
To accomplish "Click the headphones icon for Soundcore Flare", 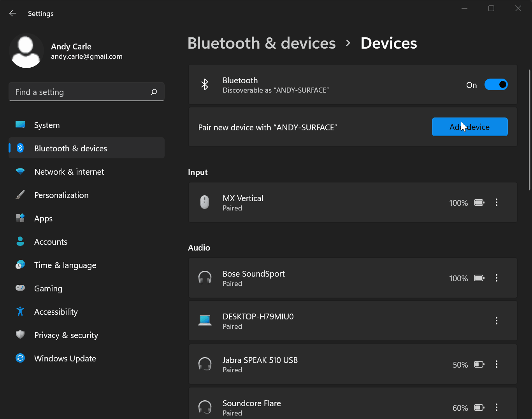I will 205,407.
